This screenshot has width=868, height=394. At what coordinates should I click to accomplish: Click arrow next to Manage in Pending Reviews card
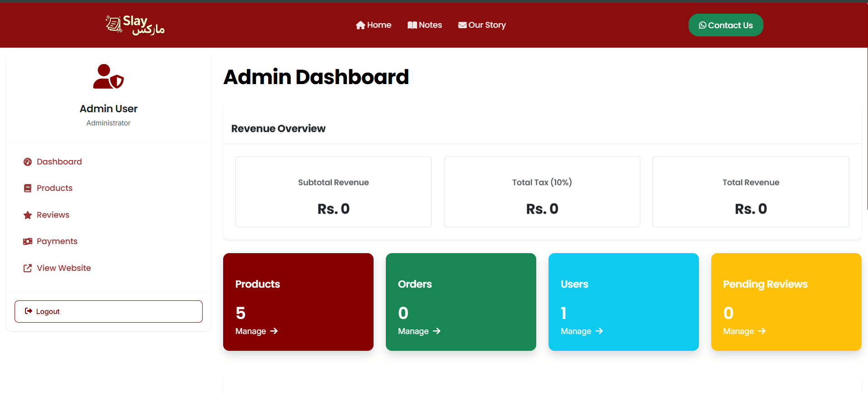click(x=762, y=331)
